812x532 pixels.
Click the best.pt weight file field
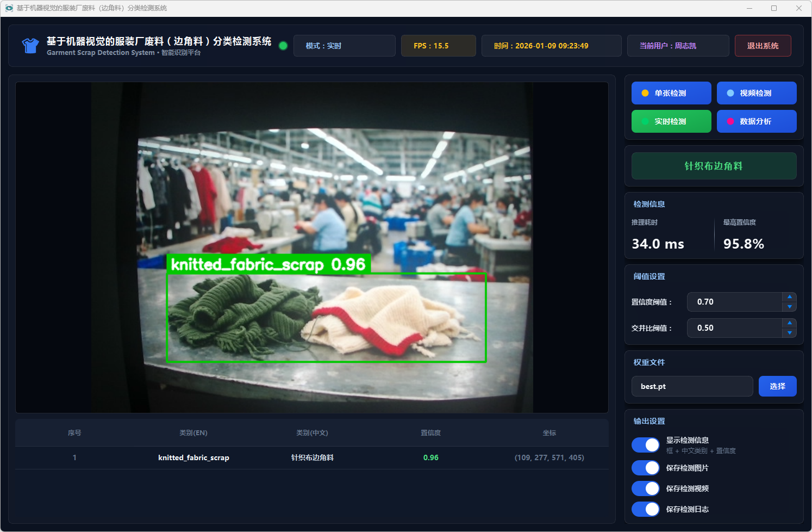(x=692, y=386)
